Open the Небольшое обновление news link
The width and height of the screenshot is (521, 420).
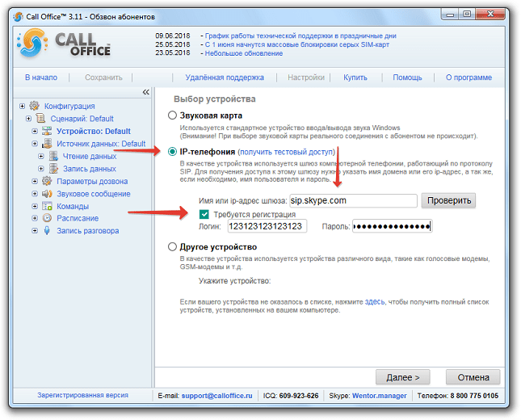244,53
